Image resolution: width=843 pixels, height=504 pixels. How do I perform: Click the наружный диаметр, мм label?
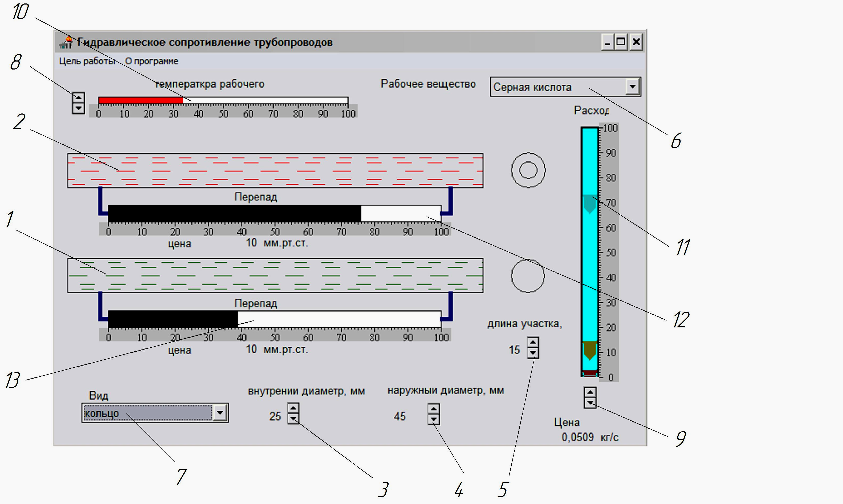pyautogui.click(x=445, y=391)
